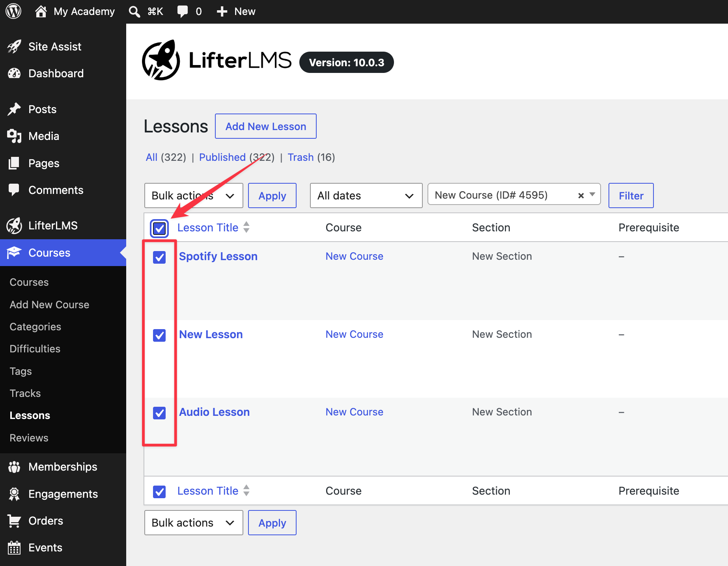Image resolution: width=728 pixels, height=566 pixels.
Task: Click the Events calendar icon
Action: 14,547
